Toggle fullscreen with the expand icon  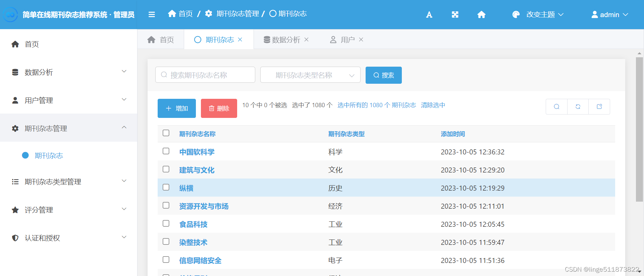click(x=455, y=14)
